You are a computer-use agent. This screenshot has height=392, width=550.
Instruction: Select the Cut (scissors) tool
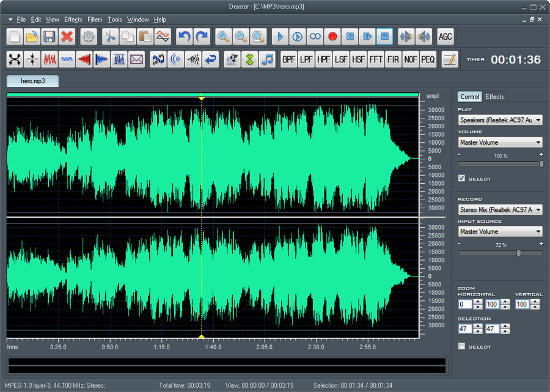[111, 37]
